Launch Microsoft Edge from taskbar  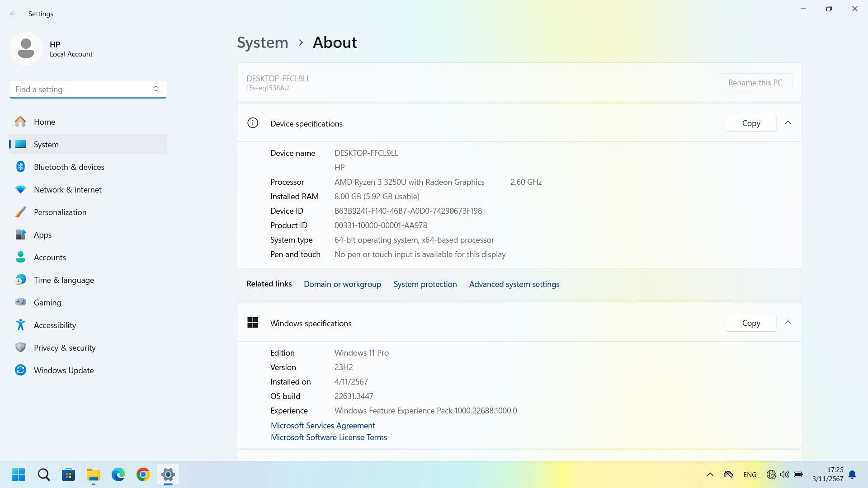point(118,475)
